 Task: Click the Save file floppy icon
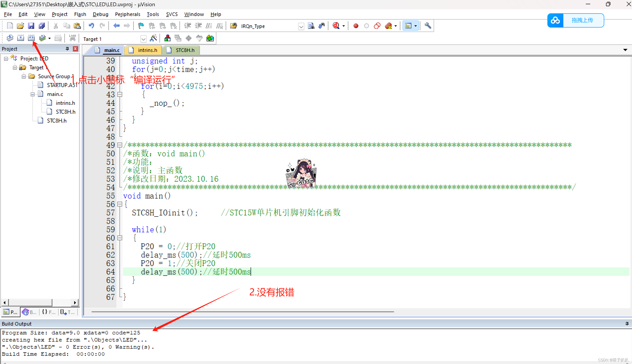[31, 26]
